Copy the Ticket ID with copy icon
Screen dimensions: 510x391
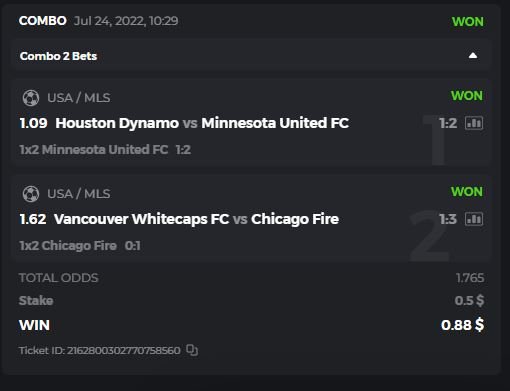(x=192, y=350)
